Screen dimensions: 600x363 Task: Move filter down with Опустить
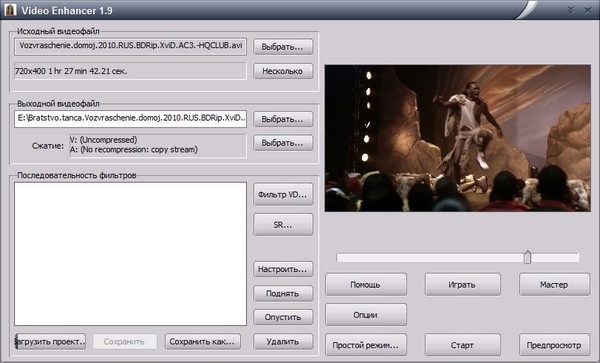point(283,317)
